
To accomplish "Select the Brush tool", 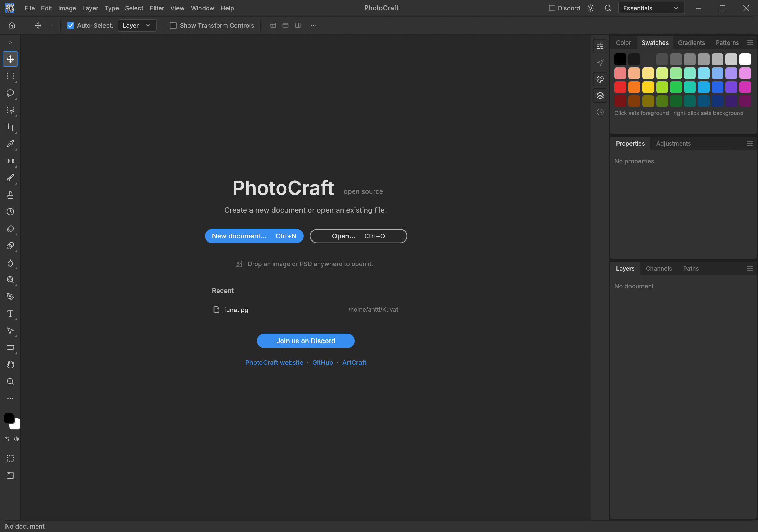I will point(10,178).
